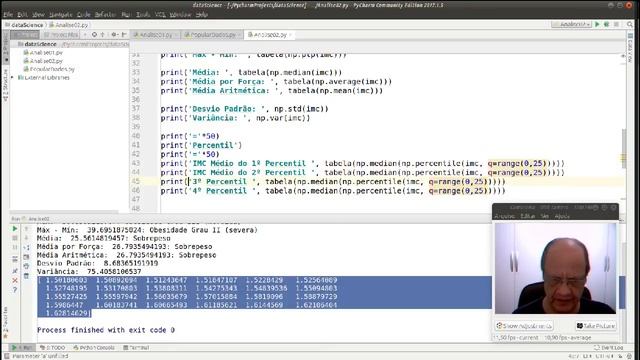
Task: Open the File menu
Action: (x=8, y=14)
